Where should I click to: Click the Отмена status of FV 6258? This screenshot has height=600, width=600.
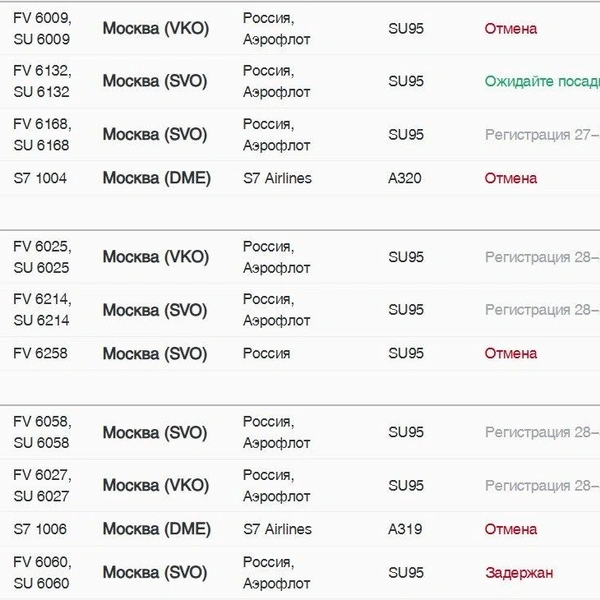tap(510, 353)
